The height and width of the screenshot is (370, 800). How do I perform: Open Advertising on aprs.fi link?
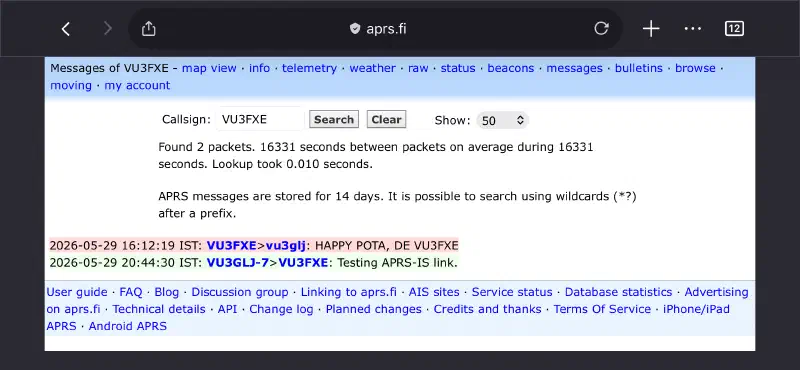pyautogui.click(x=716, y=292)
